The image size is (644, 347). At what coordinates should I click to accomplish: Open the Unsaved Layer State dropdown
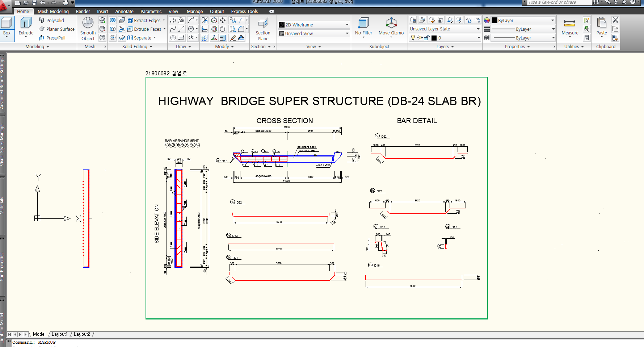tap(445, 29)
